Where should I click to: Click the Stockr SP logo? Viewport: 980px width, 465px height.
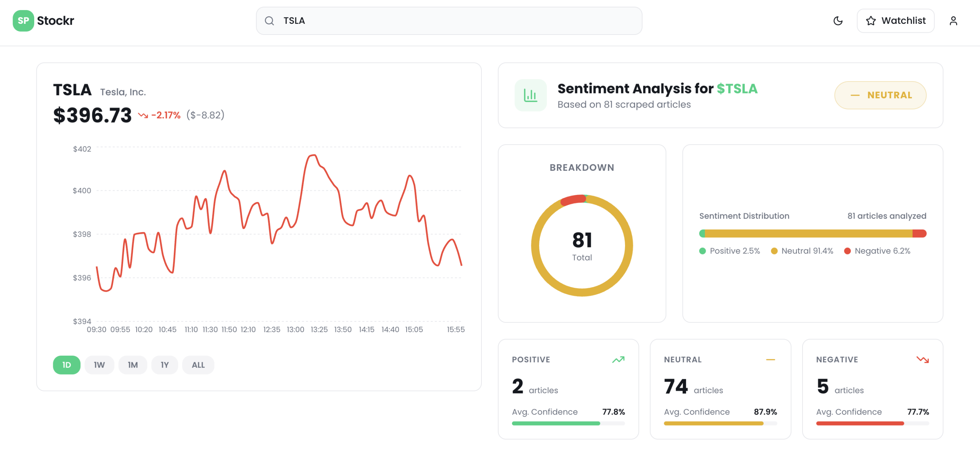pos(23,20)
